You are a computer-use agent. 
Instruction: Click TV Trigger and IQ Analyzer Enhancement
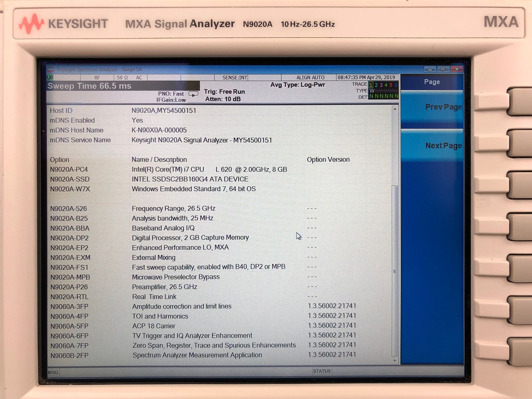[192, 335]
